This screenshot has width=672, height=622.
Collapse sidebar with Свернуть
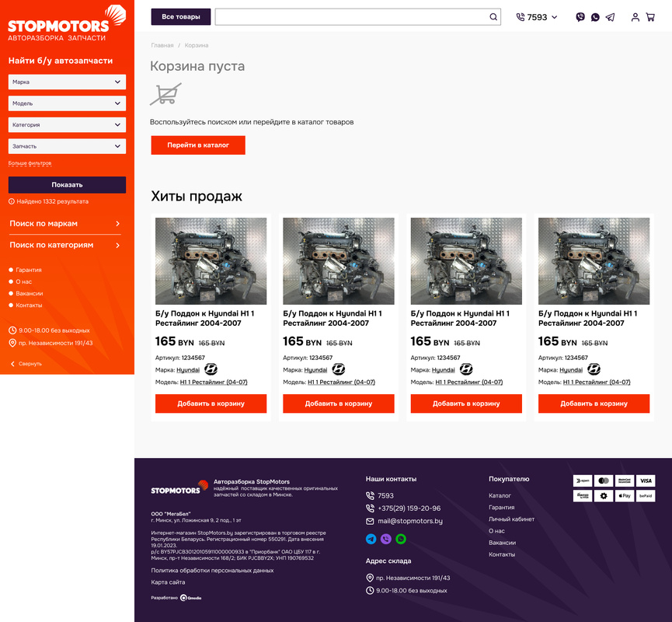coord(26,364)
